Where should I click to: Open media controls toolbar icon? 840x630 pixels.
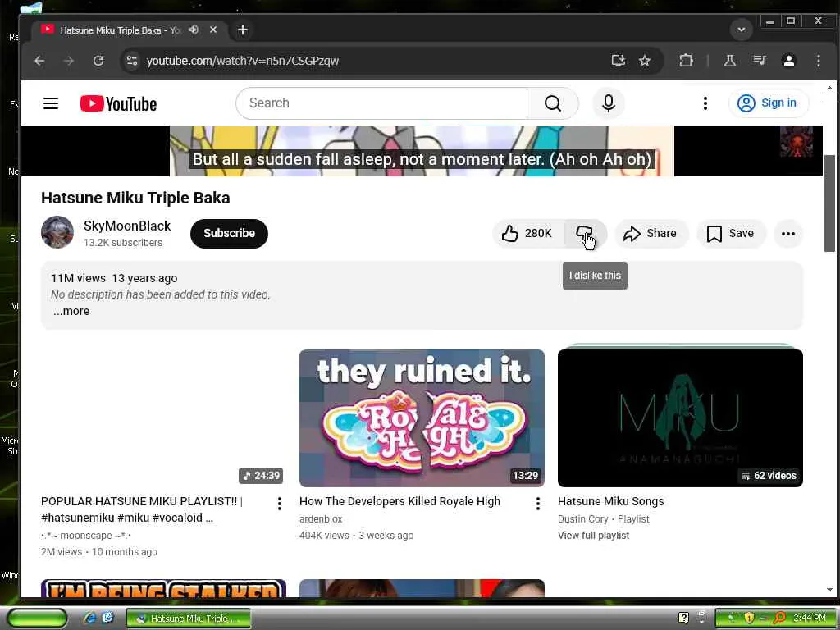[x=759, y=61]
